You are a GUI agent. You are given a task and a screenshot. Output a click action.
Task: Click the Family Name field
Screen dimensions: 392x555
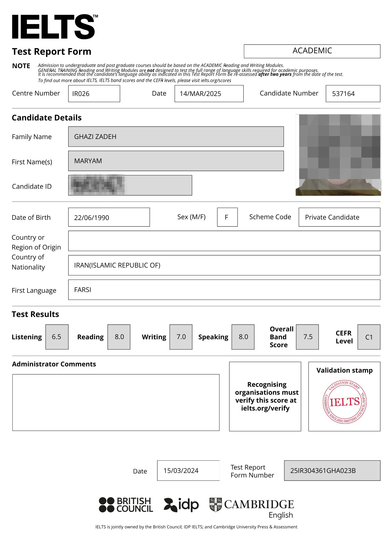tap(176, 137)
